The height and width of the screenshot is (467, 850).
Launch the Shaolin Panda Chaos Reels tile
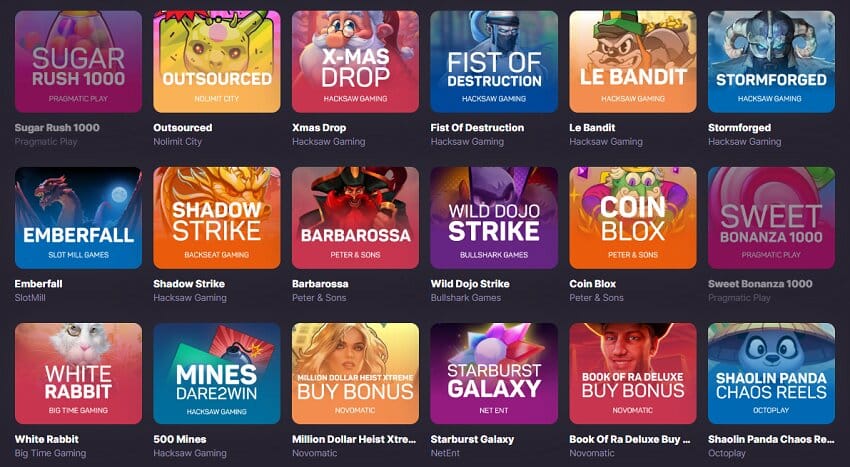[771, 374]
